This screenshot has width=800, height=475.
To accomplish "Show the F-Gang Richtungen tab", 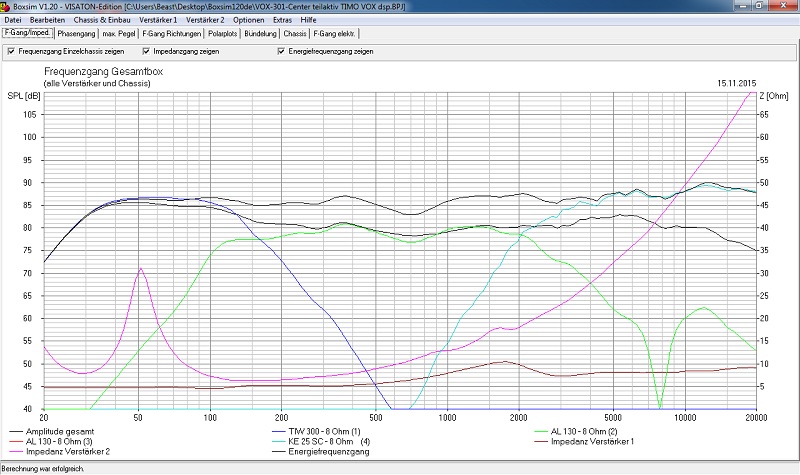I will tap(170, 33).
